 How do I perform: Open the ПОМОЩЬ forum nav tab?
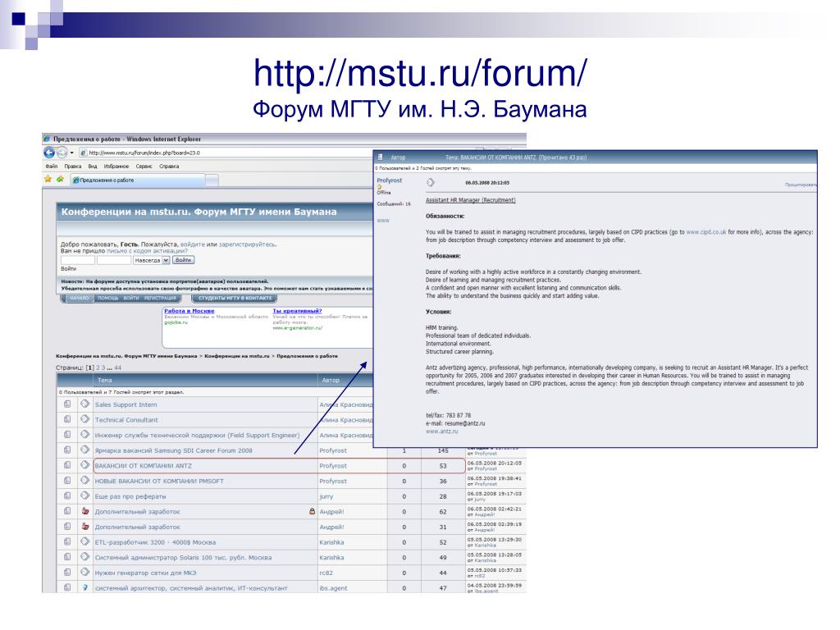click(x=107, y=299)
